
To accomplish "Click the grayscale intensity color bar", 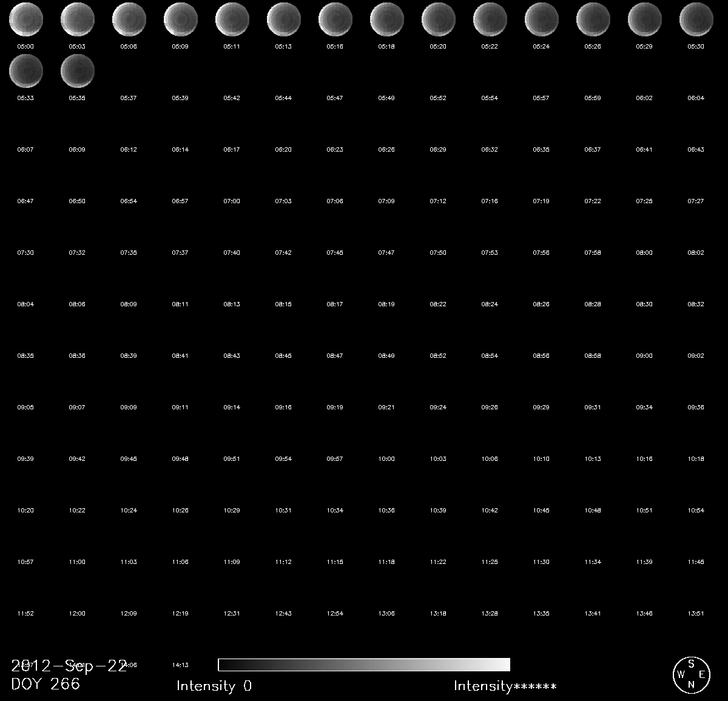I will pyautogui.click(x=364, y=665).
